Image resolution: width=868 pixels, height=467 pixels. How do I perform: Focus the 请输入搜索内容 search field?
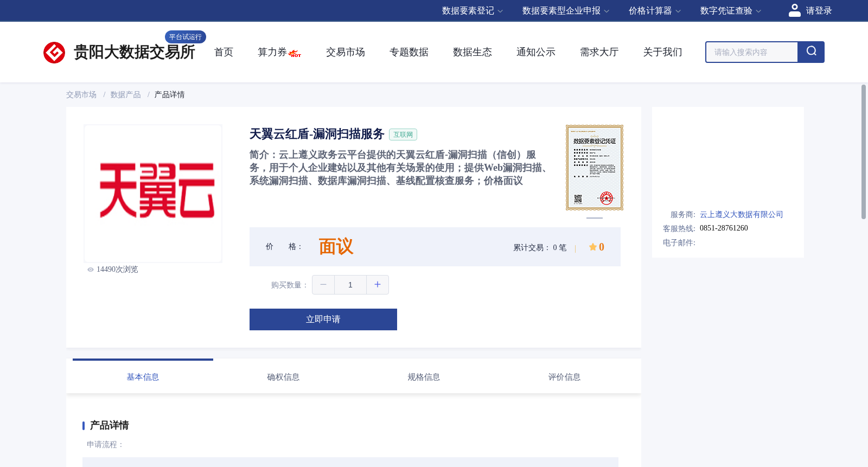(x=752, y=52)
